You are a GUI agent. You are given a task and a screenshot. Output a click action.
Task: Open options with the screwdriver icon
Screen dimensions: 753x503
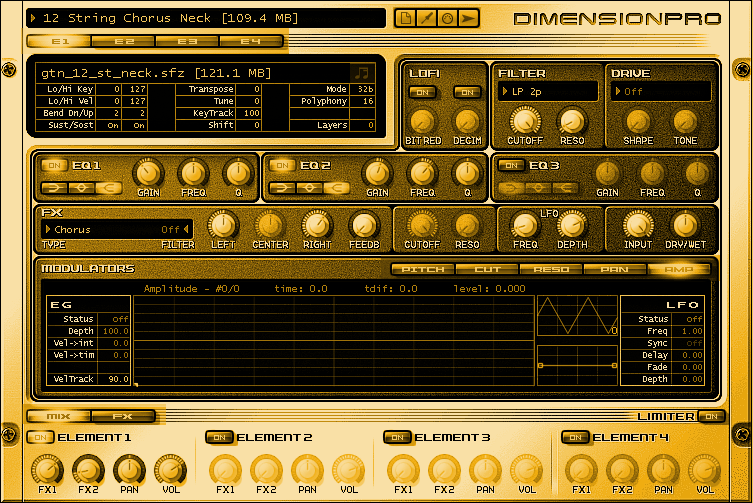(426, 19)
